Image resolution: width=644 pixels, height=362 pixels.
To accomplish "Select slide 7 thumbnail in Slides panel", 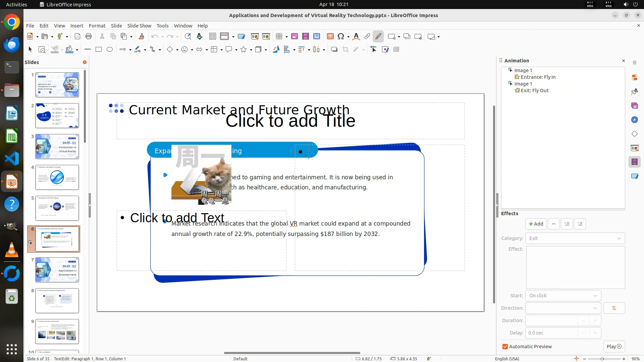I will [57, 270].
